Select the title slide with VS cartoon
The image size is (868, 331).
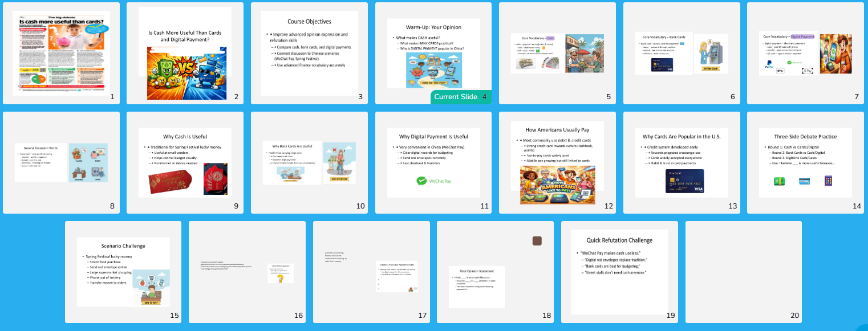pos(185,53)
